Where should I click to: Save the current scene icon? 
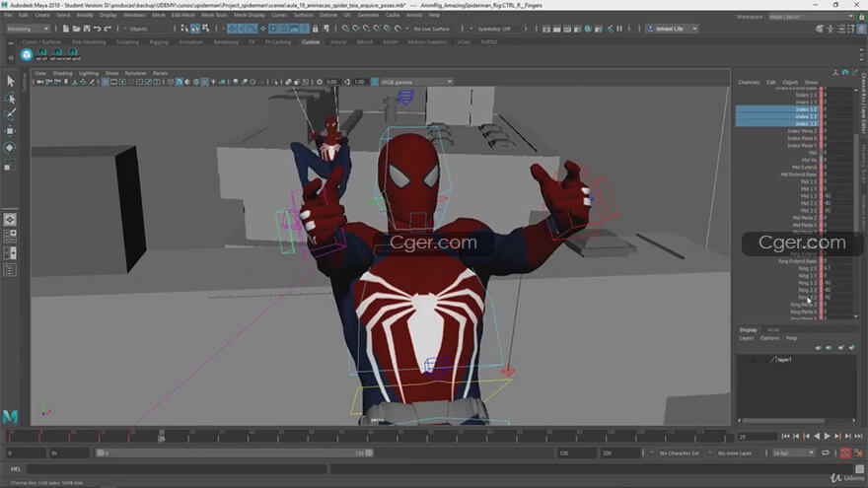(x=87, y=29)
